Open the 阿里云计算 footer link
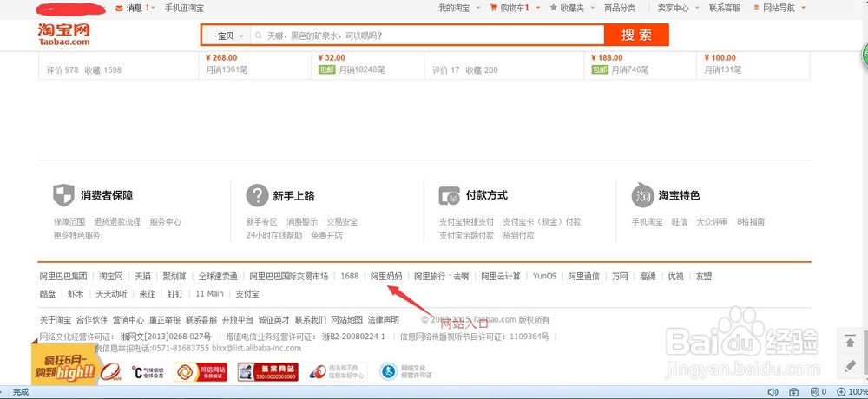 501,276
